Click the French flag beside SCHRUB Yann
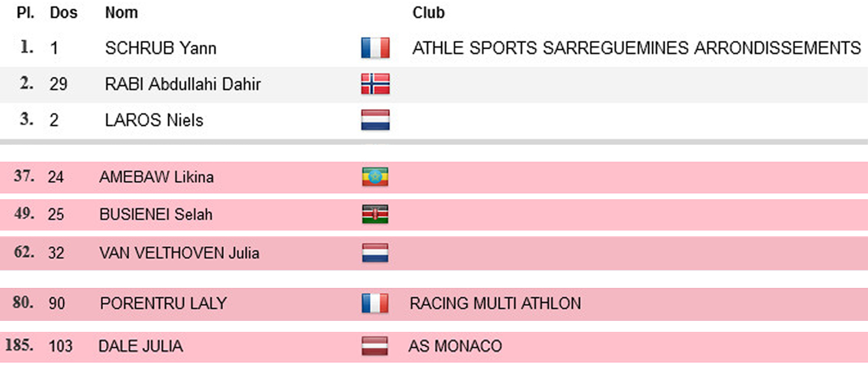The width and height of the screenshot is (868, 373). coord(375,48)
